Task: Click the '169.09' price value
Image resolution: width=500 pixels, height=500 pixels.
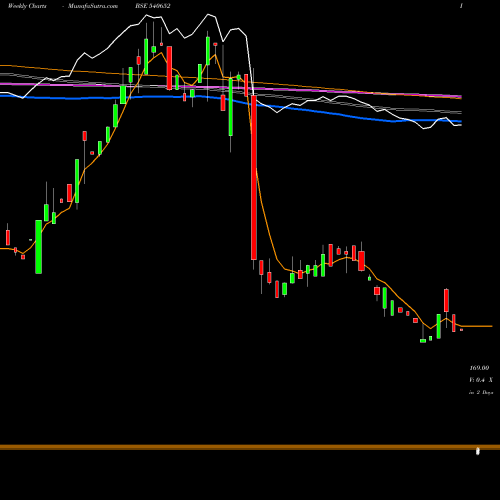Action: click(x=479, y=368)
